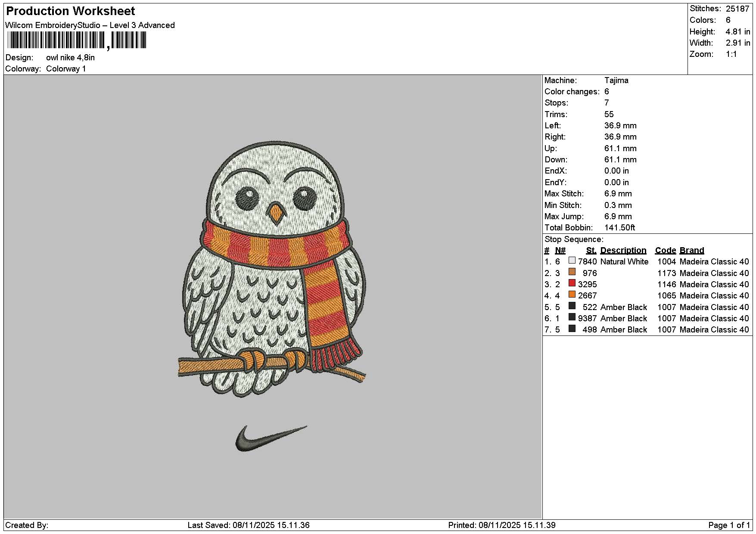Screen dimensions: 756x534
Task: Select the "Colorway 1" value
Action: click(x=66, y=69)
